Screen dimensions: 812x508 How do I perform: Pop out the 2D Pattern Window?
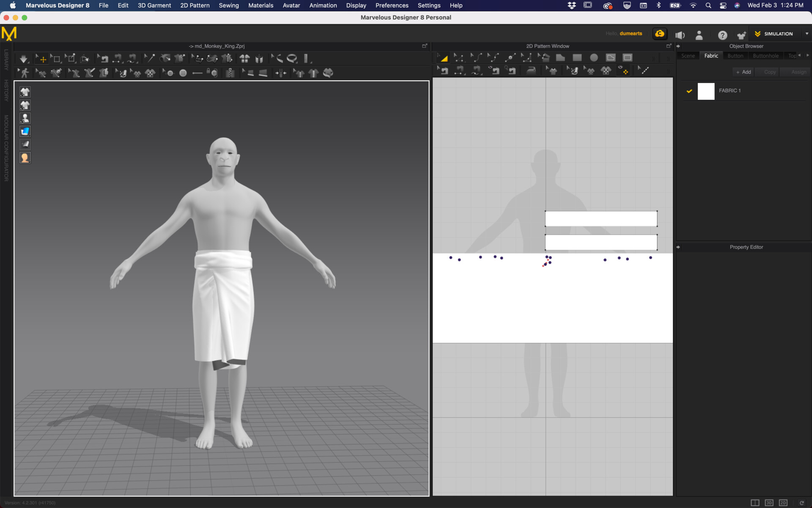pyautogui.click(x=669, y=46)
